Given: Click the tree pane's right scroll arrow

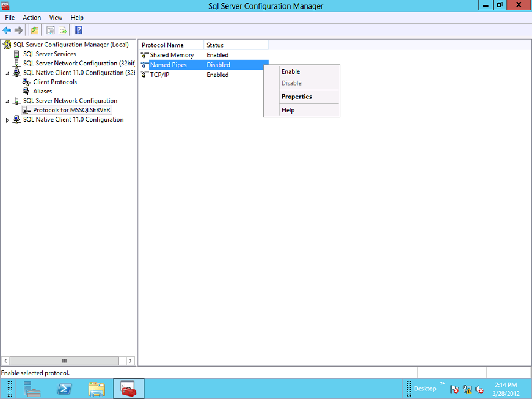Looking at the screenshot, I should [131, 361].
